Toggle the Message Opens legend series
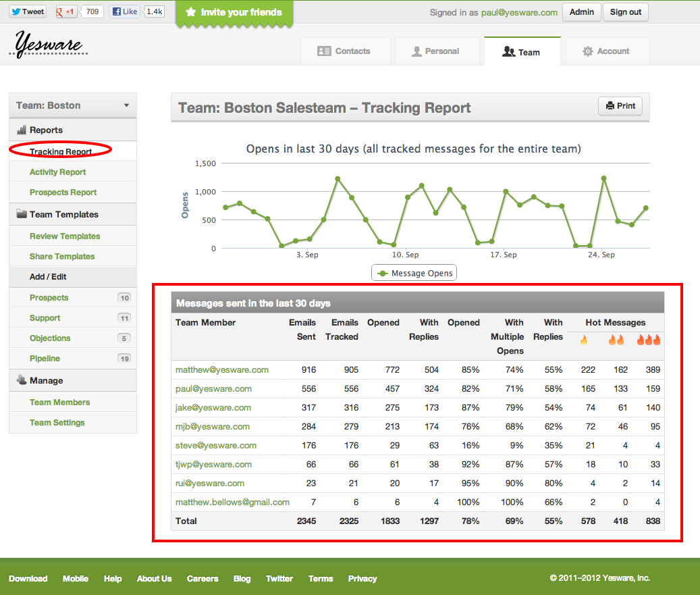 click(x=414, y=273)
